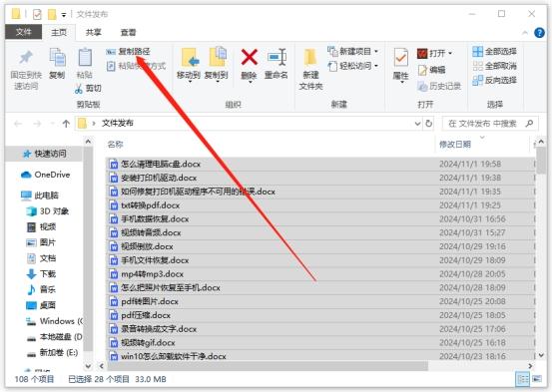Click Paste shortcut (粘贴快捷方式)

coord(136,66)
